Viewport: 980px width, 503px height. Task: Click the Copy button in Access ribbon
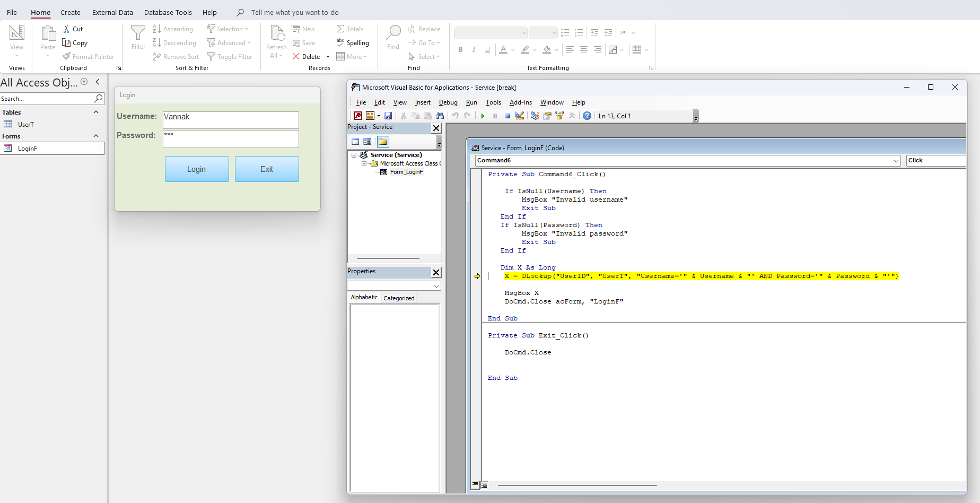coord(75,43)
